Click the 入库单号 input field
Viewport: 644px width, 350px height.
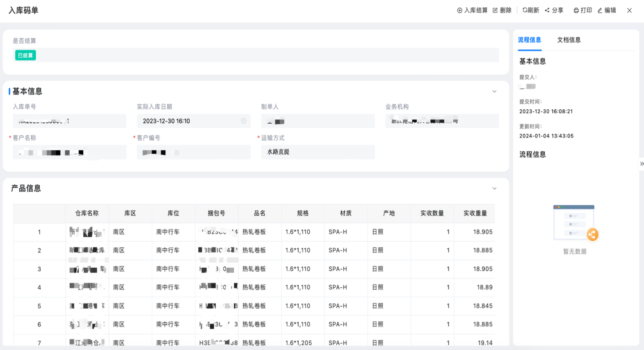pyautogui.click(x=70, y=121)
